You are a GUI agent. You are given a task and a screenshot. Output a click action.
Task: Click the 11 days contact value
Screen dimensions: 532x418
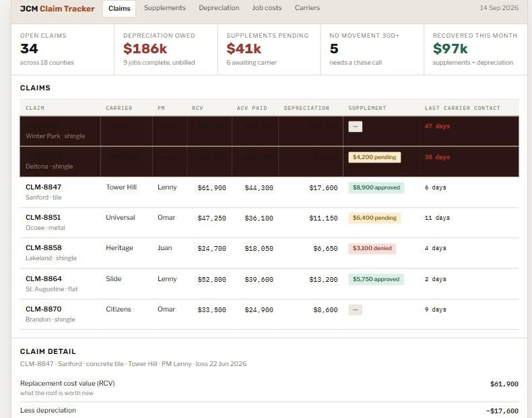pos(437,218)
